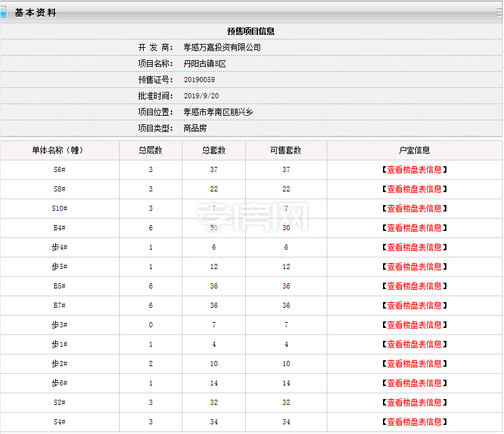Screen dimensions: 504x434
Task: Show 楼盘表信息 for building B7#
Action: click(x=414, y=305)
